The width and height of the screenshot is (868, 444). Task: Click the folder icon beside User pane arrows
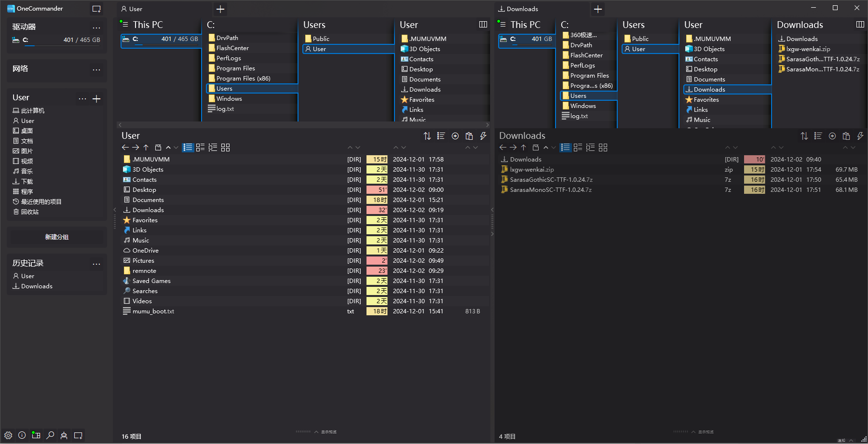pyautogui.click(x=158, y=148)
